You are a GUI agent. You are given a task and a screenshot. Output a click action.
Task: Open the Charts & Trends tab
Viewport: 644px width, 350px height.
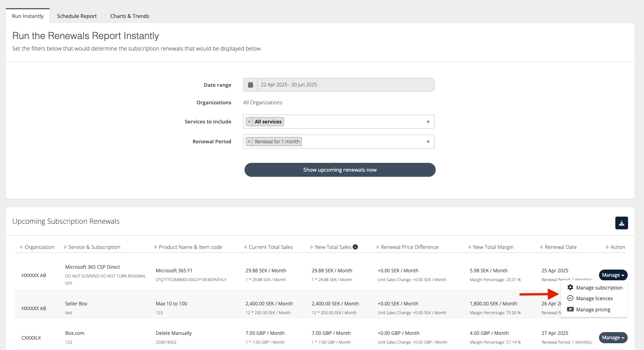[129, 16]
